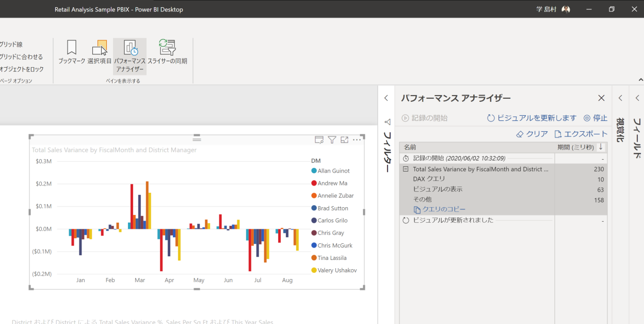Viewport: 644px width, 324px height.
Task: Select the recording started (記録の開始 2020/06/02) entry
Action: coord(503,158)
